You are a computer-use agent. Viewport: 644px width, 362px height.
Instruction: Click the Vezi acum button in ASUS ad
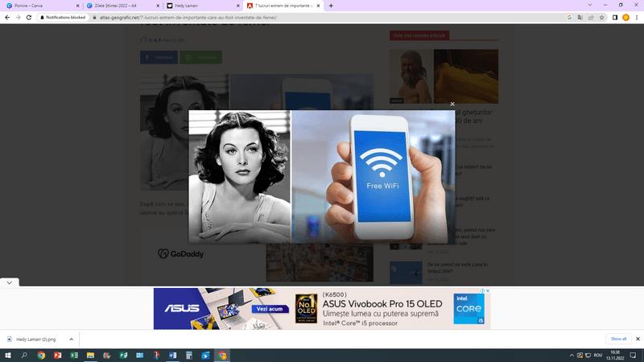[270, 309]
